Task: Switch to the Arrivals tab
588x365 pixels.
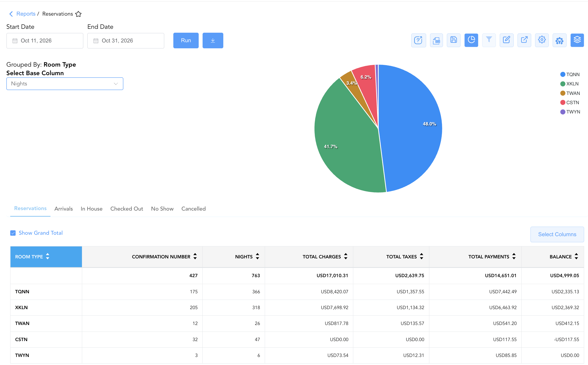Action: point(64,209)
